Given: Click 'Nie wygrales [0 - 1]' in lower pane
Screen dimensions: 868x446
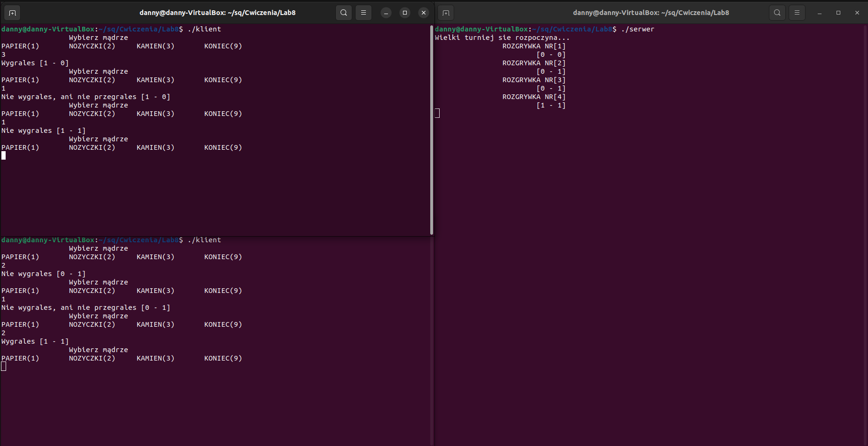Looking at the screenshot, I should (x=44, y=274).
